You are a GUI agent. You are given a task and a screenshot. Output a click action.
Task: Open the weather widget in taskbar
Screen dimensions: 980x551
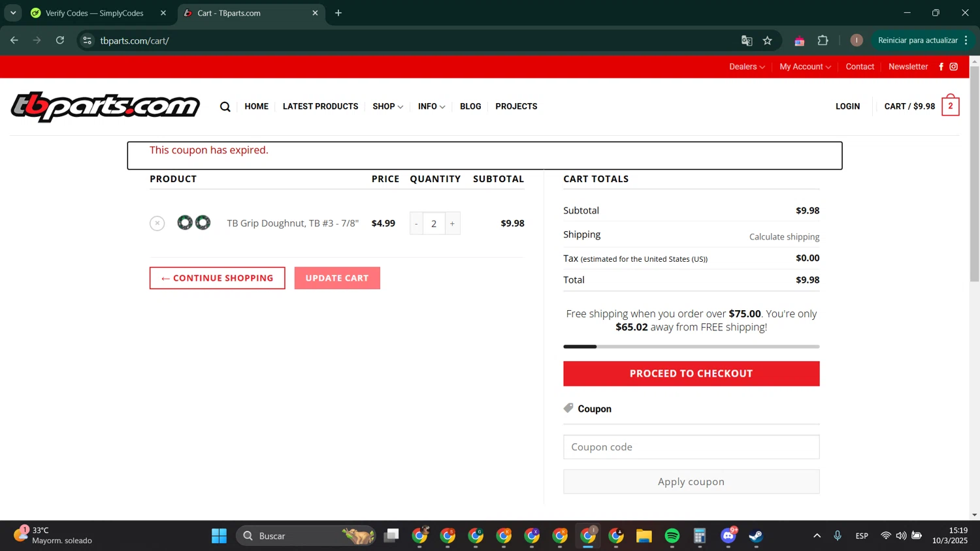pyautogui.click(x=54, y=535)
